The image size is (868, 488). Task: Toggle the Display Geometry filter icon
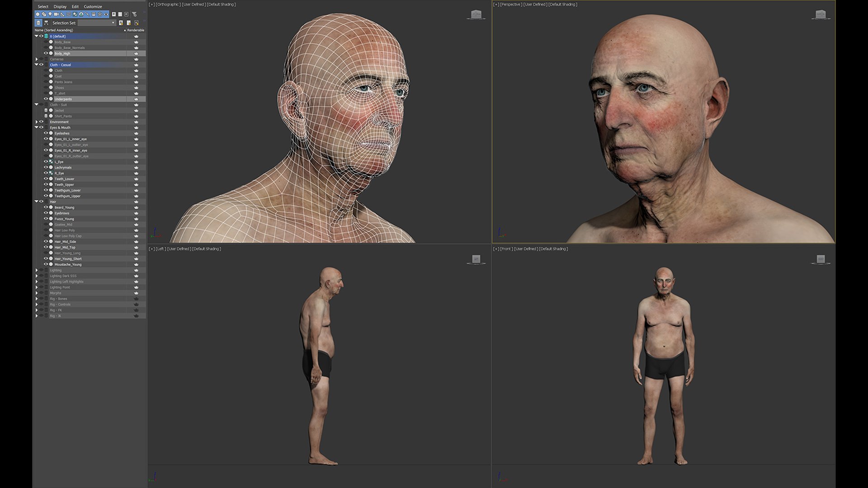pyautogui.click(x=38, y=14)
